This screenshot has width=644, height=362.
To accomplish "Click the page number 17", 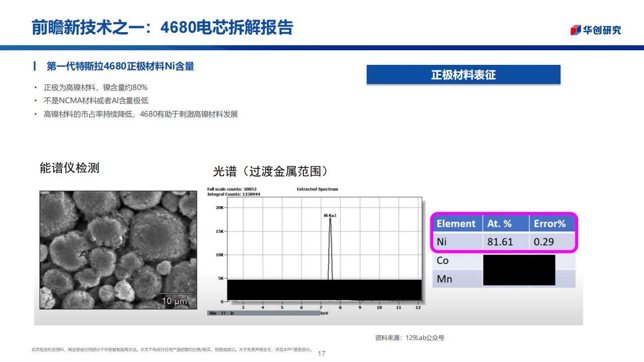I will point(321,353).
